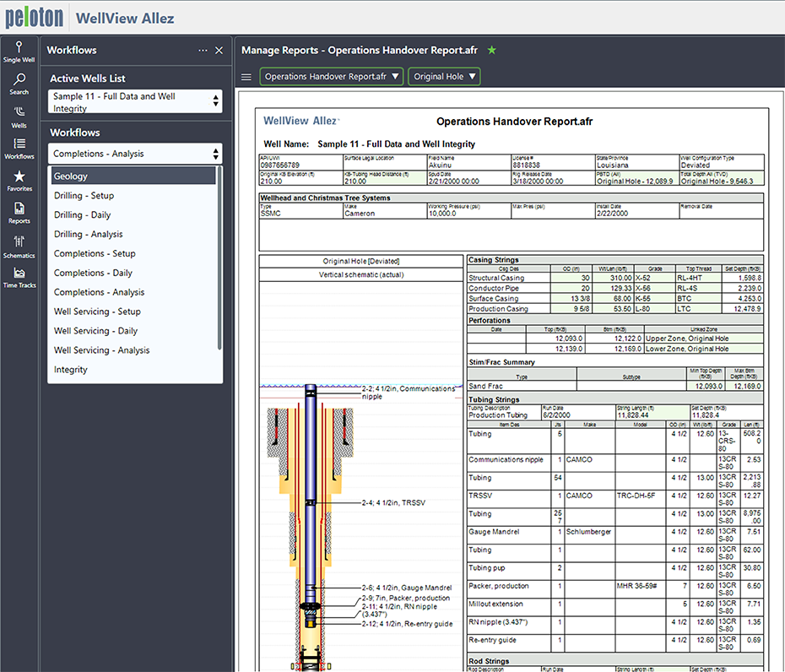
Task: Toggle the green favorite star for the report
Action: tap(492, 50)
